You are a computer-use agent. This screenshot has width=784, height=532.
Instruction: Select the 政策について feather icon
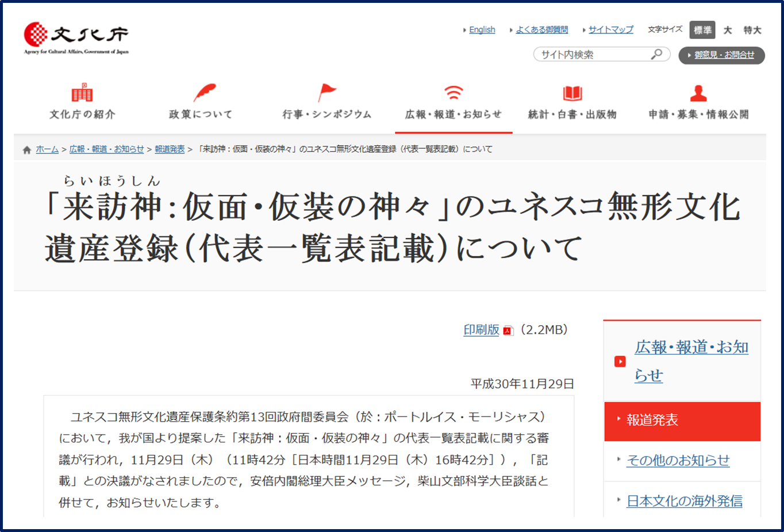[x=204, y=92]
